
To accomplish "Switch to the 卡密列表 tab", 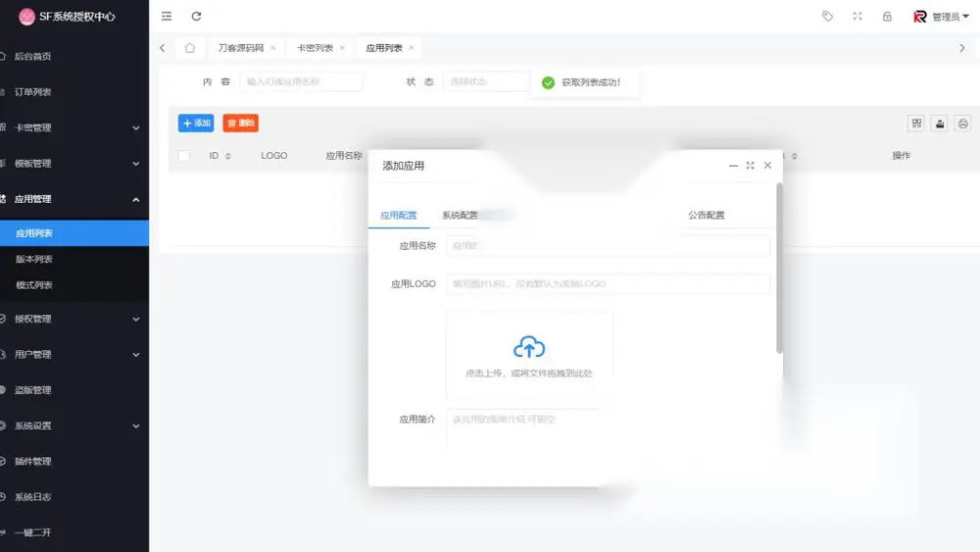I will (315, 48).
